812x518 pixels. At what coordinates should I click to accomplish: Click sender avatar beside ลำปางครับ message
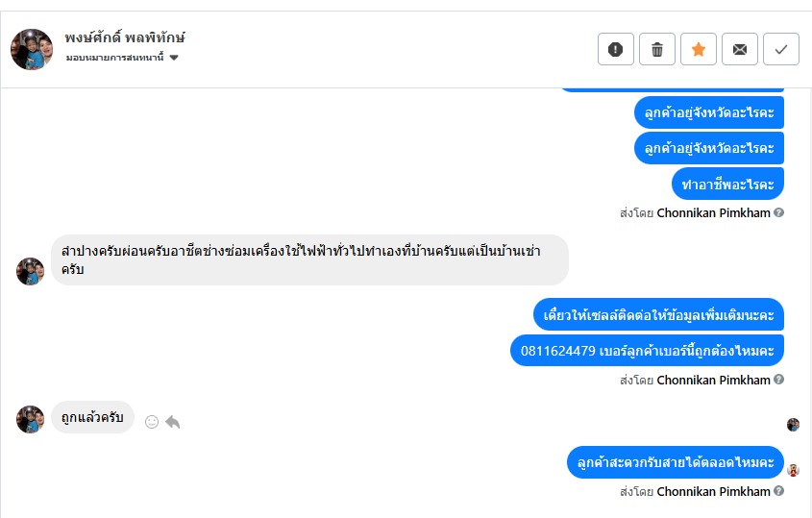[31, 271]
